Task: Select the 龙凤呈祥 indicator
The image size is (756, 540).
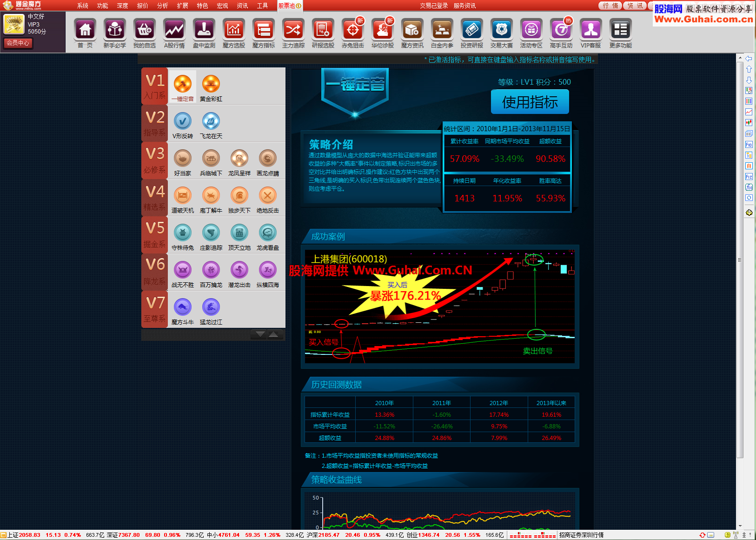Action: (x=239, y=162)
